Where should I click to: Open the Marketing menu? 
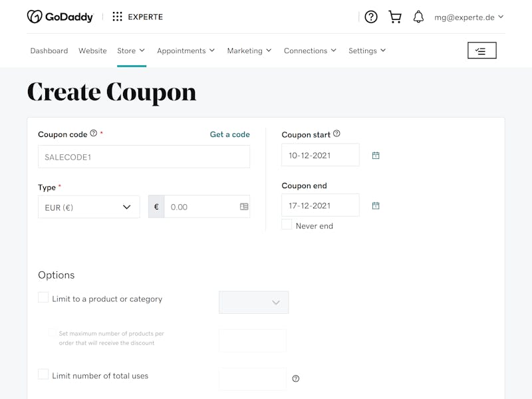coord(249,51)
